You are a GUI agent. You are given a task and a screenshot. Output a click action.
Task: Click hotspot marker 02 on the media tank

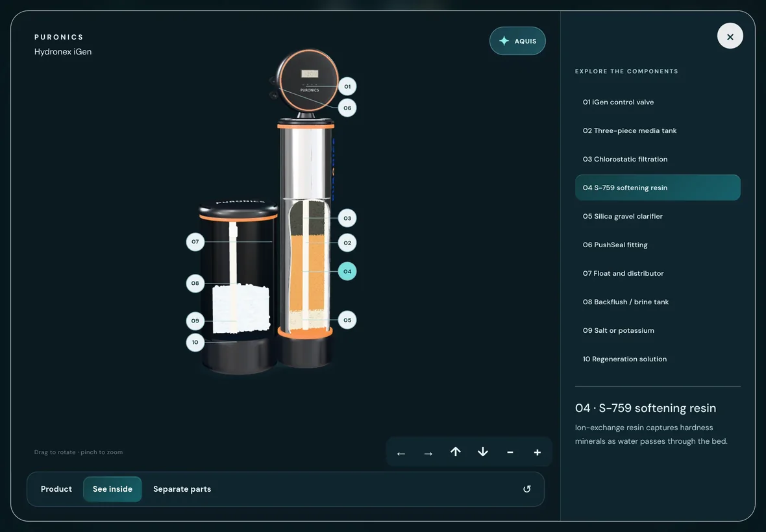click(347, 243)
